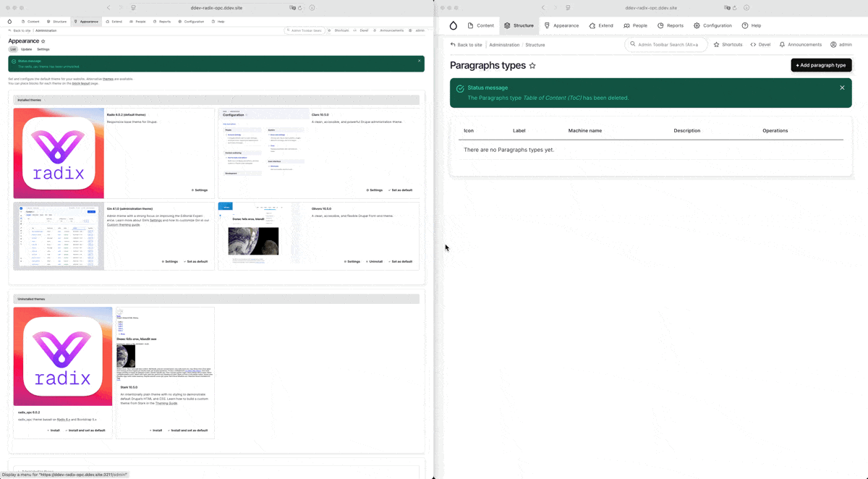868x479 pixels.
Task: Install the radix_opc theme
Action: (x=54, y=430)
